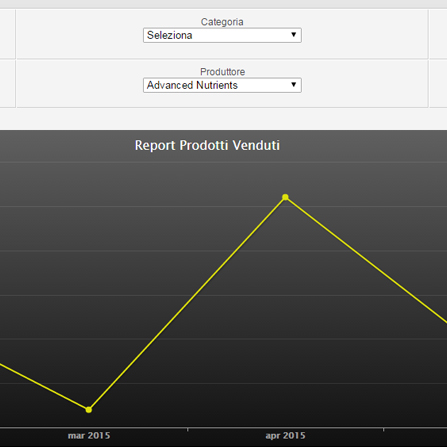Open the Produttore dropdown showing Advanced Nutrients
447x447 pixels.
coord(222,85)
